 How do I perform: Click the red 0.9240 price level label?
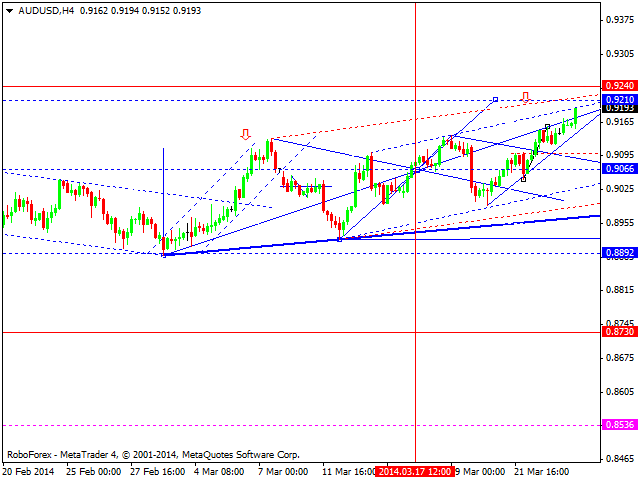coord(619,87)
